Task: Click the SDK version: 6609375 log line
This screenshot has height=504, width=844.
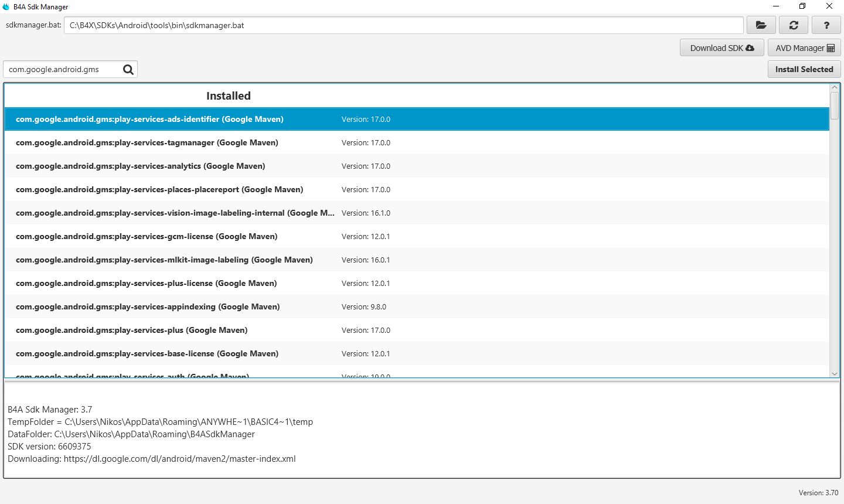Action: click(x=49, y=447)
